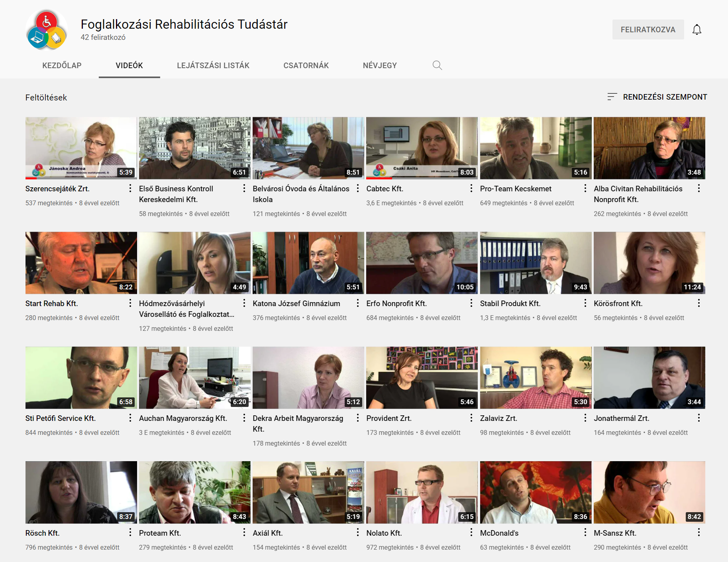Open options menu for Erfo Nonprofit Kft.
Image resolution: width=728 pixels, height=562 pixels.
click(471, 303)
